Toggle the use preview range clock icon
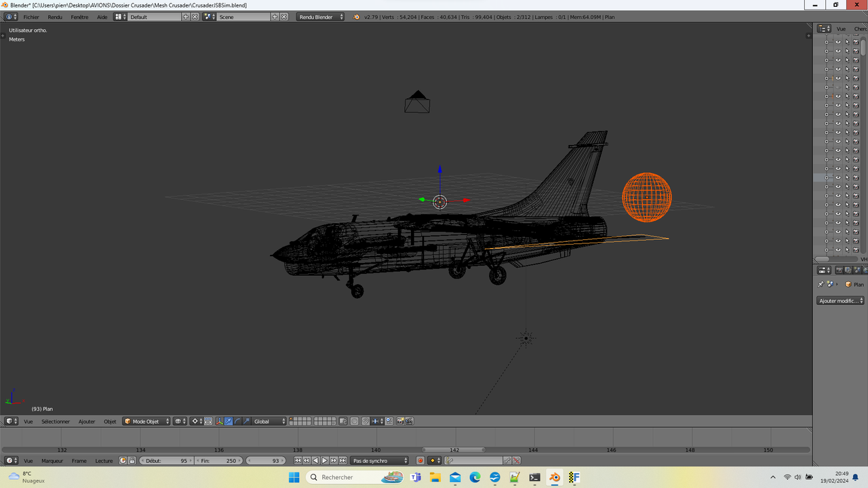The height and width of the screenshot is (488, 868). pyautogui.click(x=123, y=460)
